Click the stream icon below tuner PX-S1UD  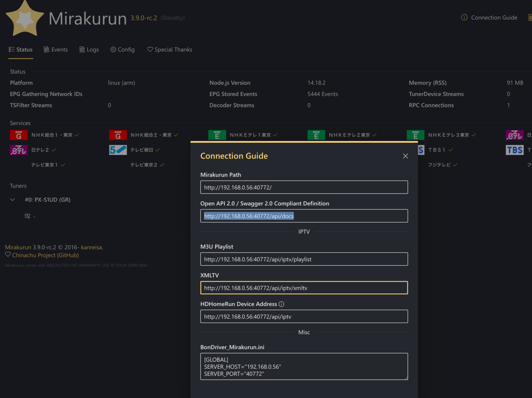pos(27,216)
